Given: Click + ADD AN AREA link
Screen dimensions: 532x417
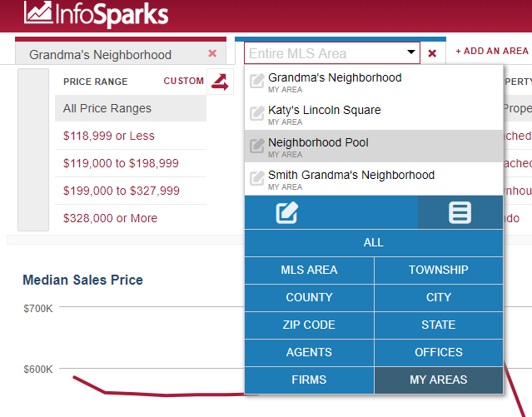Looking at the screenshot, I should (492, 52).
